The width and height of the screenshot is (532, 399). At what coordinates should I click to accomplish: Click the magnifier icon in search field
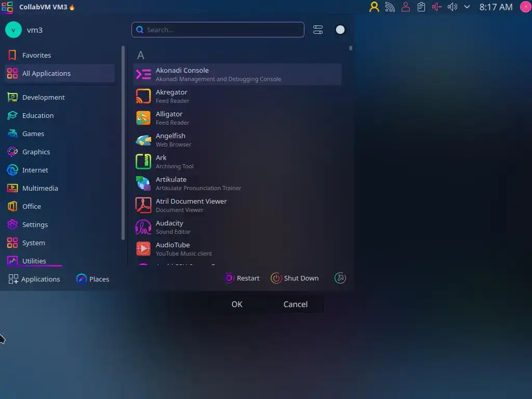tap(139, 30)
